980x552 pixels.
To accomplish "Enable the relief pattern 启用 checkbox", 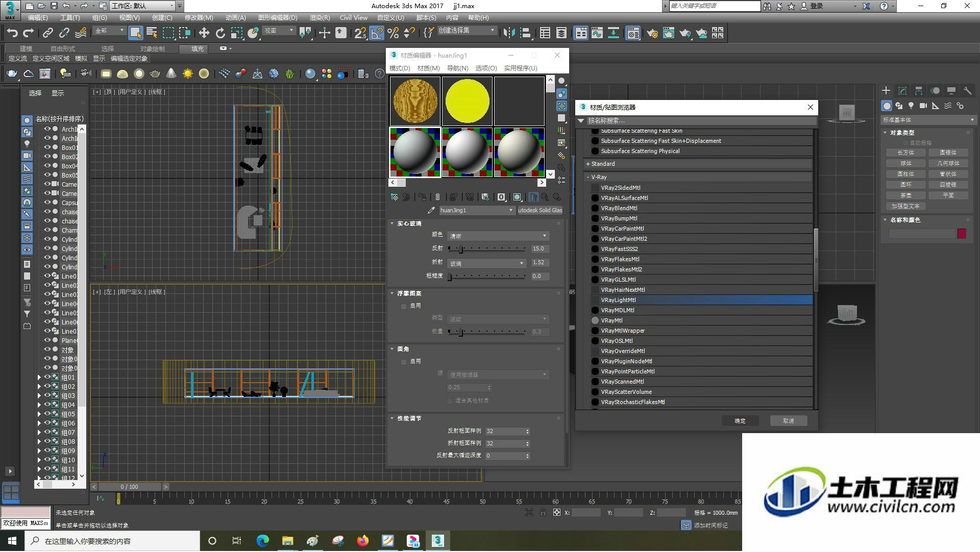I will tap(404, 306).
